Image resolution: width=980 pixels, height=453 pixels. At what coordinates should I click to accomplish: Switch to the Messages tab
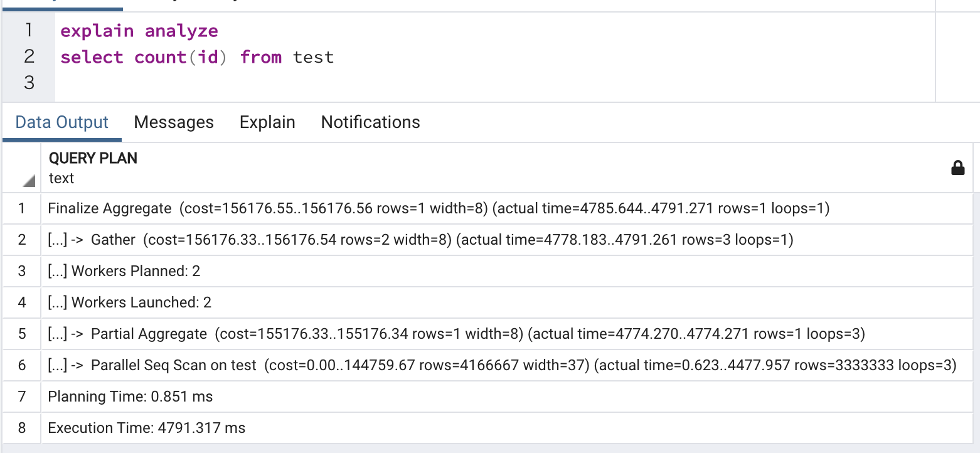[174, 122]
